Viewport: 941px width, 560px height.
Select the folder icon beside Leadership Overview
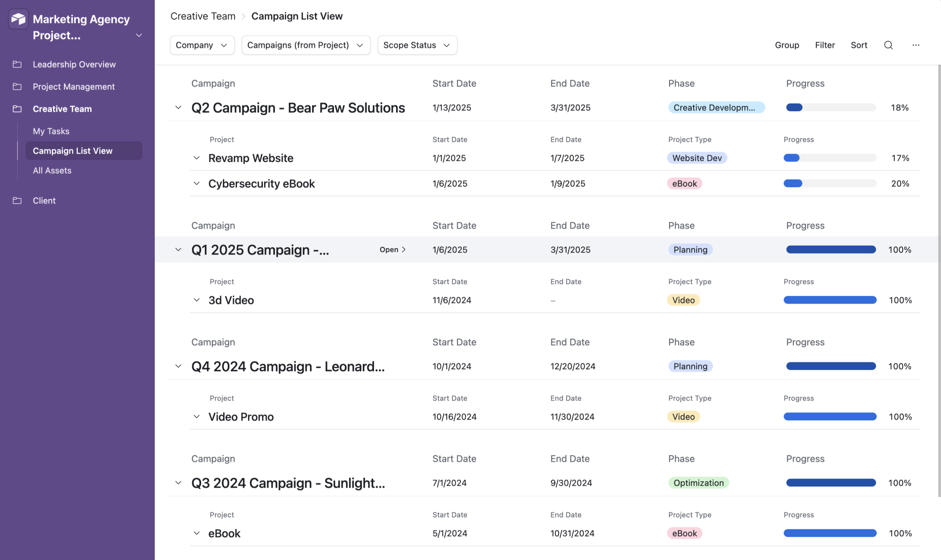pos(18,64)
